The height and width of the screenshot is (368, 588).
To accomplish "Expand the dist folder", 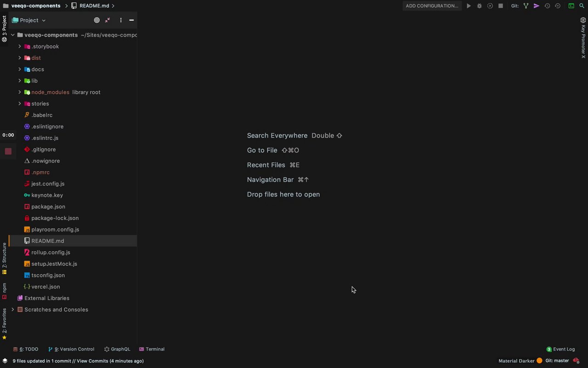I will (19, 58).
